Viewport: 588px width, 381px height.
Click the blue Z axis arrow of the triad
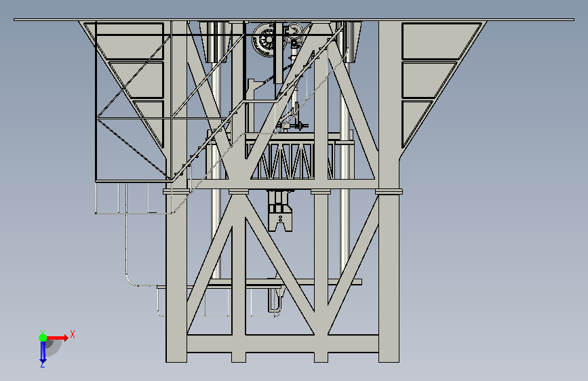[43, 352]
